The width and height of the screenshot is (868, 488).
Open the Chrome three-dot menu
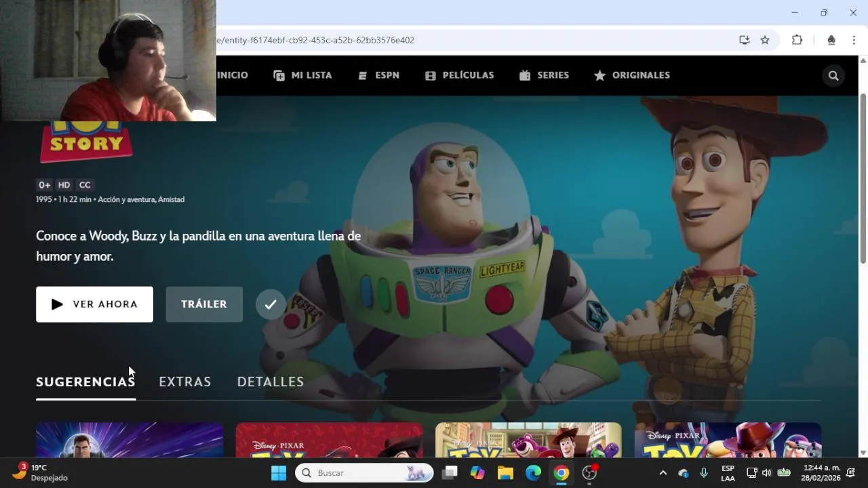pyautogui.click(x=854, y=40)
